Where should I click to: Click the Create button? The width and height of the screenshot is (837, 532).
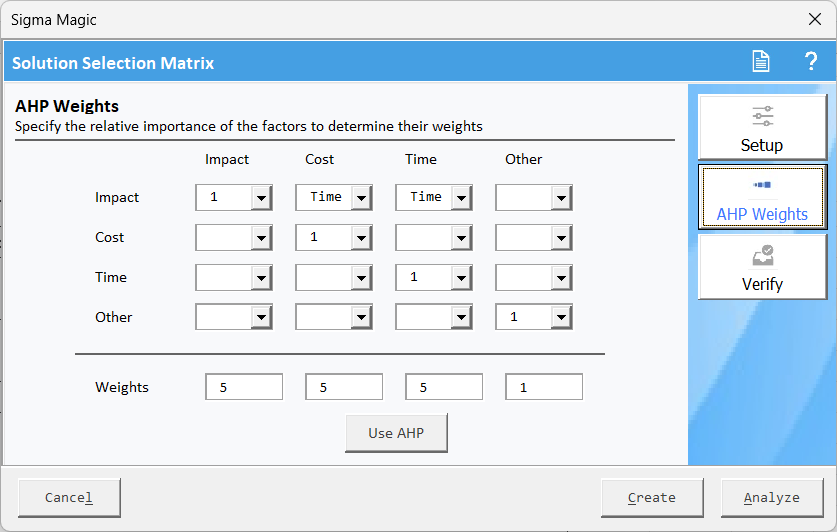(x=652, y=497)
